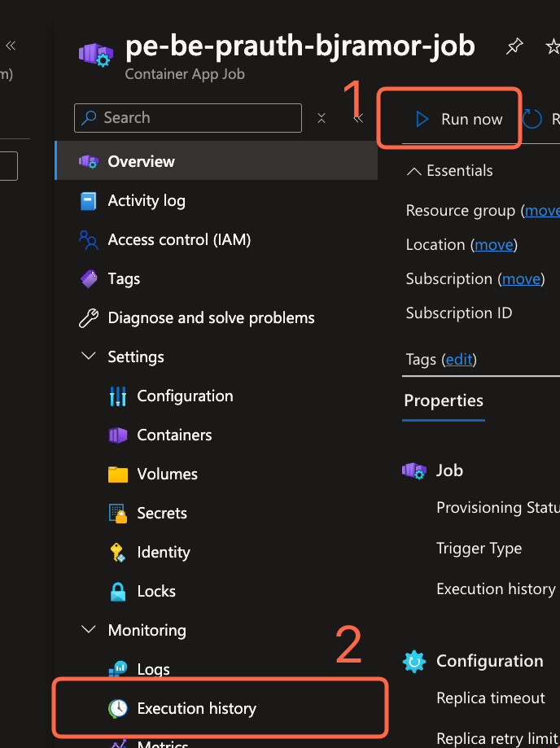Collapse the Monitoring section chevron
The image size is (560, 748).
click(89, 630)
